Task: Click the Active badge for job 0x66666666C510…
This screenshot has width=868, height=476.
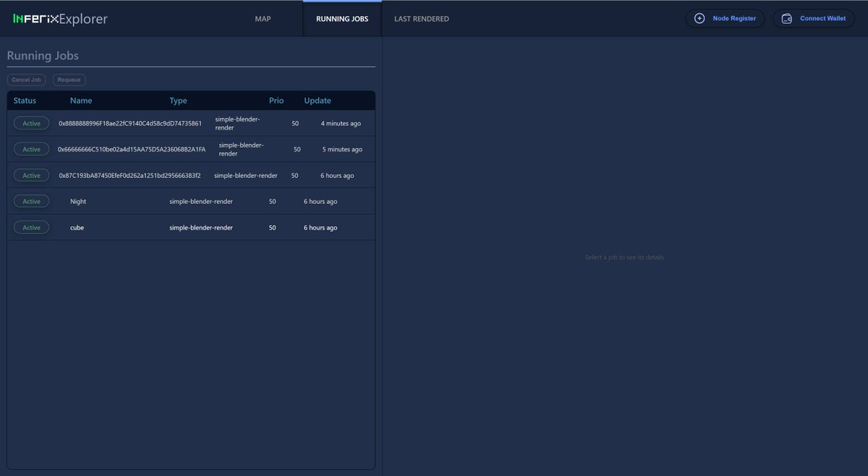Action: coord(32,150)
